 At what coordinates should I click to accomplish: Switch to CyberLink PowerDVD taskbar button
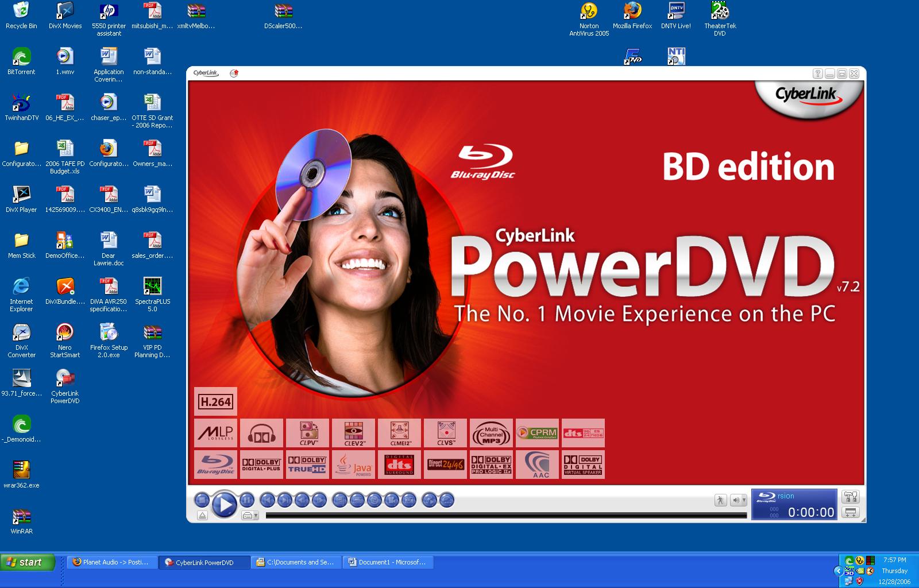(x=205, y=562)
